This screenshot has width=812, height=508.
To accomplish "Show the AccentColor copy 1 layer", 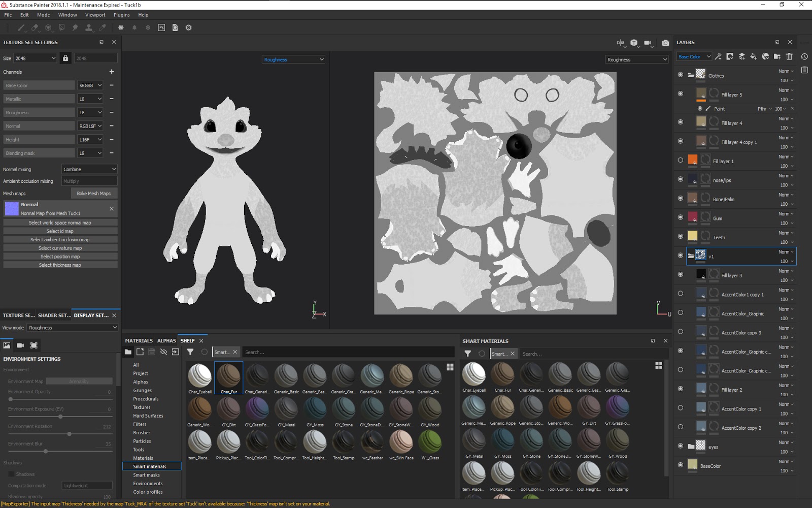I will tap(680, 408).
